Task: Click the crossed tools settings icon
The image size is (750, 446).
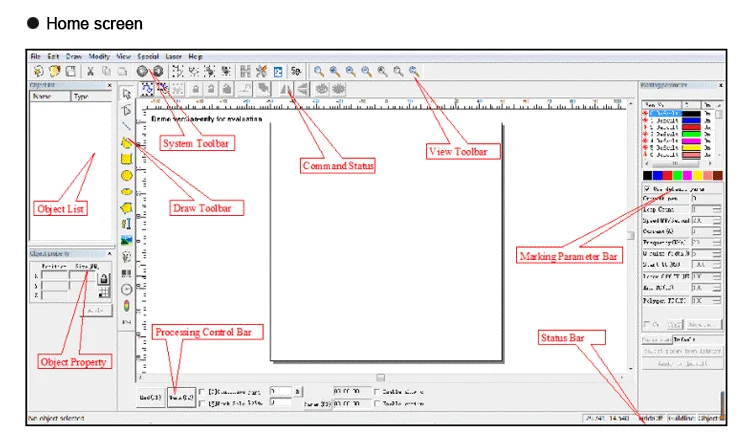Action: click(x=261, y=71)
